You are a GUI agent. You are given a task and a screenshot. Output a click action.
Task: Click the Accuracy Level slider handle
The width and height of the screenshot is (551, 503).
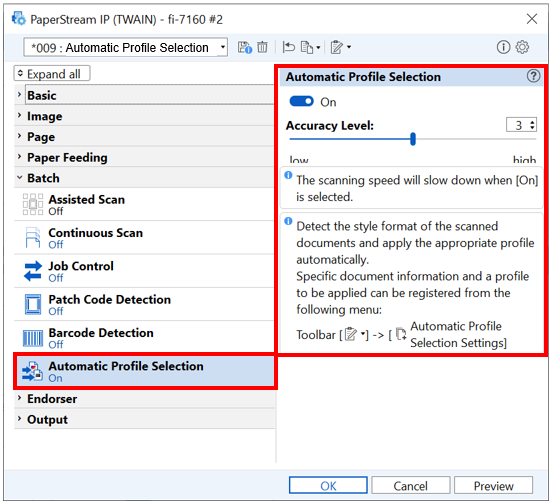(413, 139)
